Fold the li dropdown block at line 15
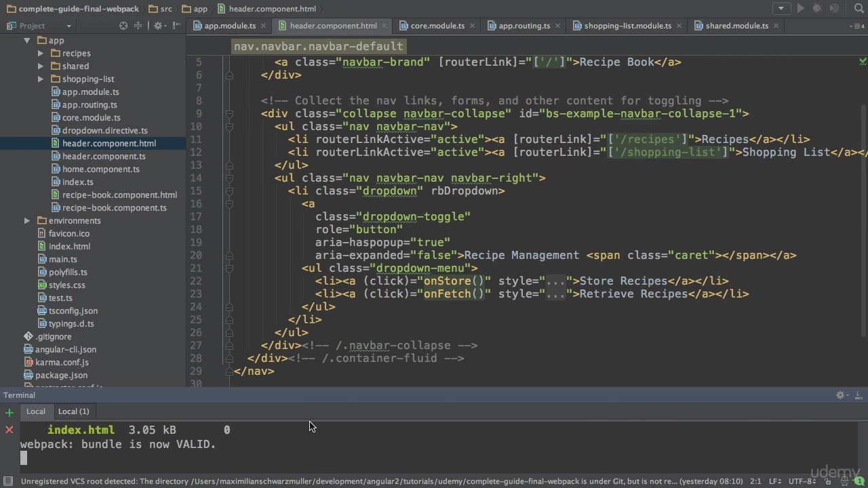868x488 pixels. [229, 191]
